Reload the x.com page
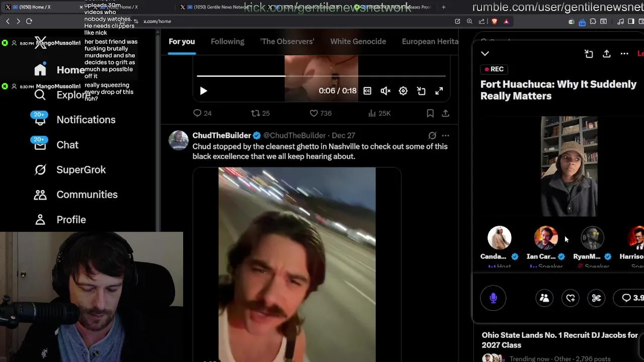The width and height of the screenshot is (644, 362). [x=29, y=21]
